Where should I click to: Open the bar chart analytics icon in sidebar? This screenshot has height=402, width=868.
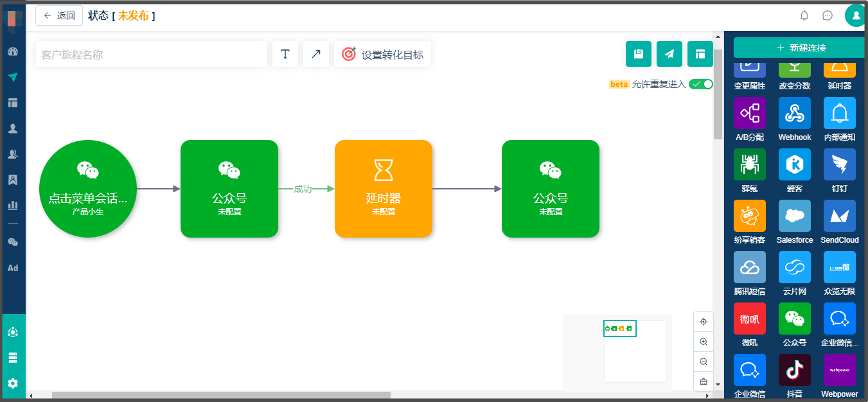(13, 205)
